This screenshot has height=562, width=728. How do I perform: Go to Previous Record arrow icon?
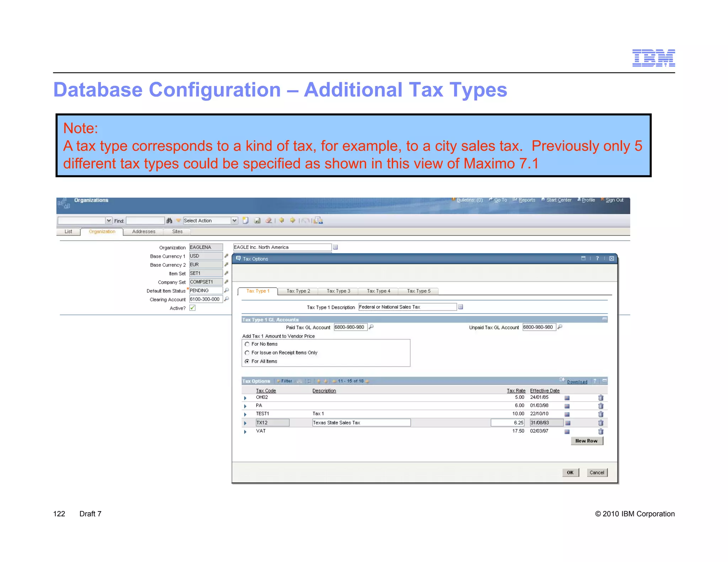click(x=282, y=220)
